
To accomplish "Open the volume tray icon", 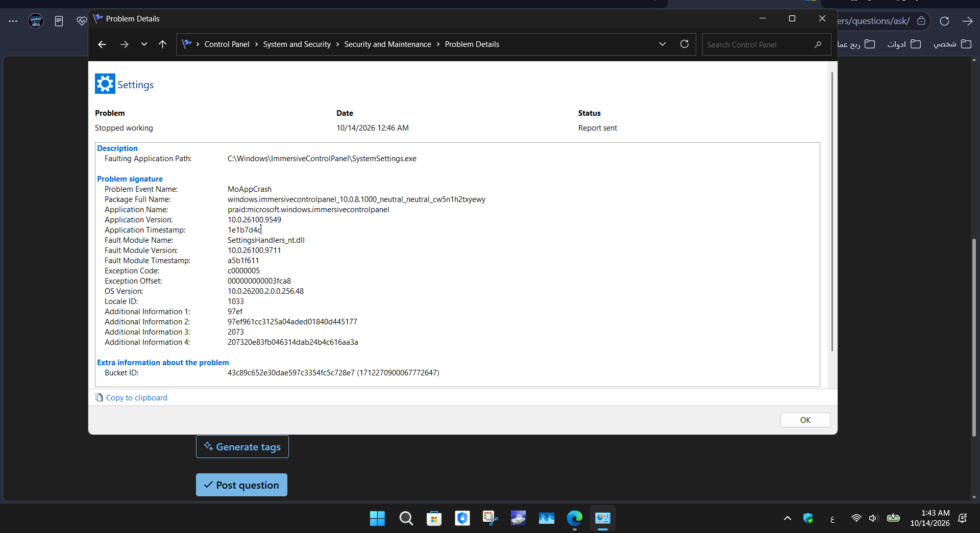I will tap(873, 518).
